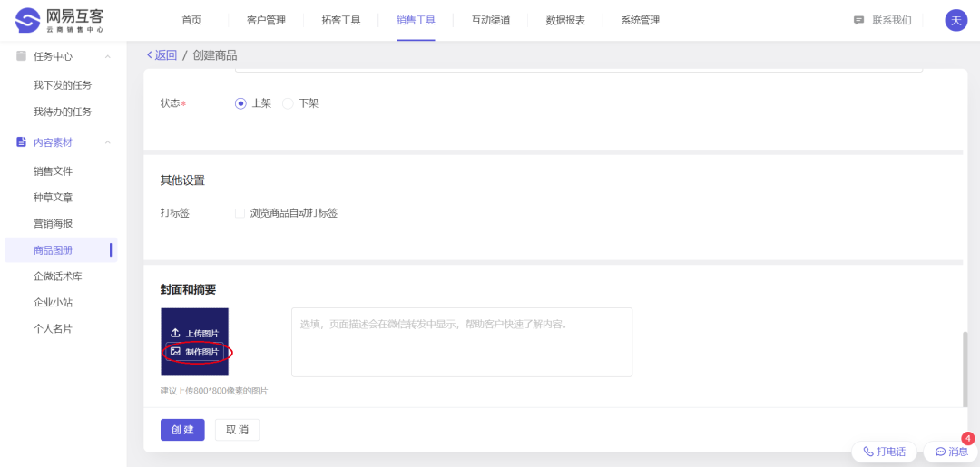980x467 pixels.
Task: Click the red badge showing 4
Action: pos(968,438)
